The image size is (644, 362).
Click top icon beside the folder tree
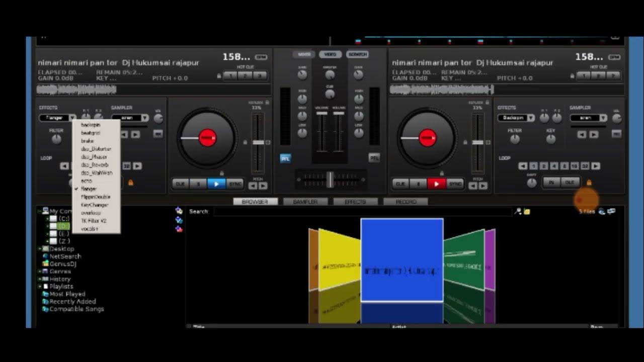(x=179, y=211)
